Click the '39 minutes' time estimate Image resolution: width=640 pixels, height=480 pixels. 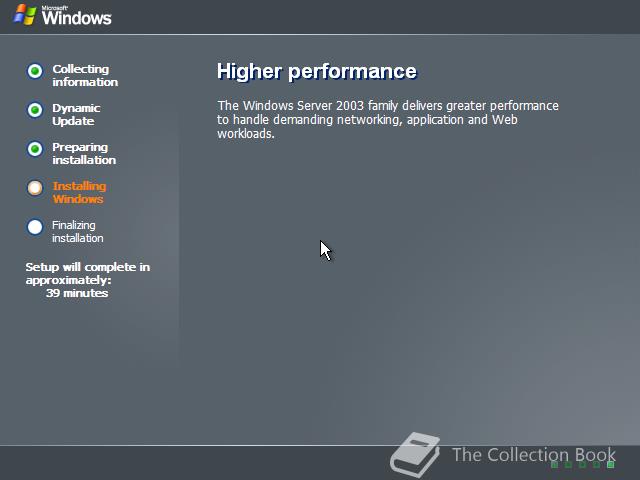click(x=77, y=293)
